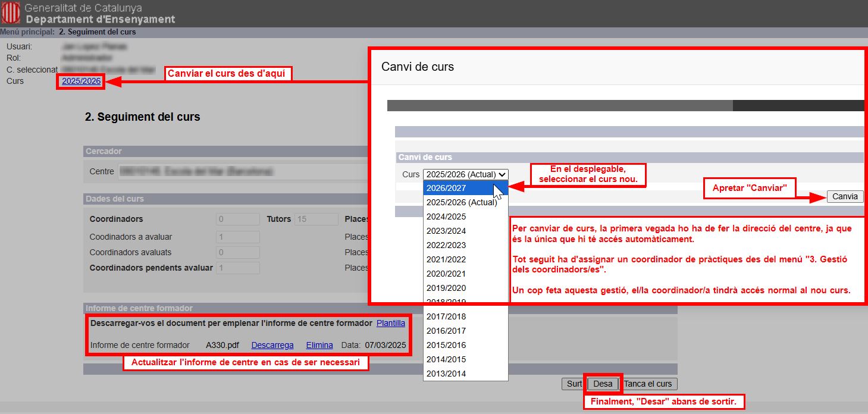Image resolution: width=868 pixels, height=414 pixels.
Task: Click Elimina link for the report
Action: click(319, 345)
